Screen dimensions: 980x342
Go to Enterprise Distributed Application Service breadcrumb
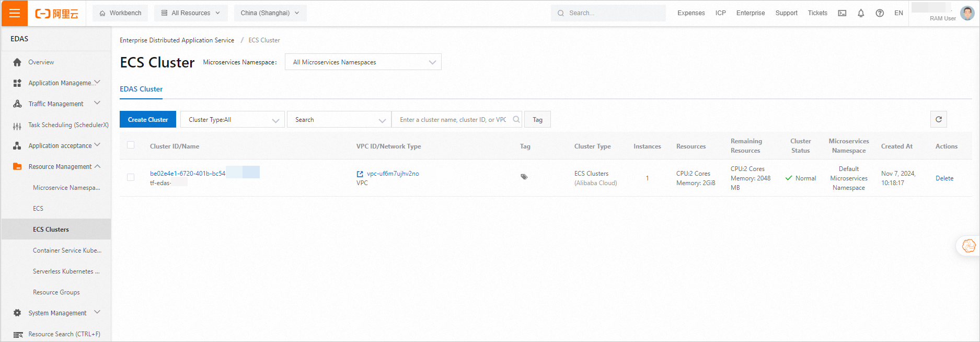tap(177, 40)
